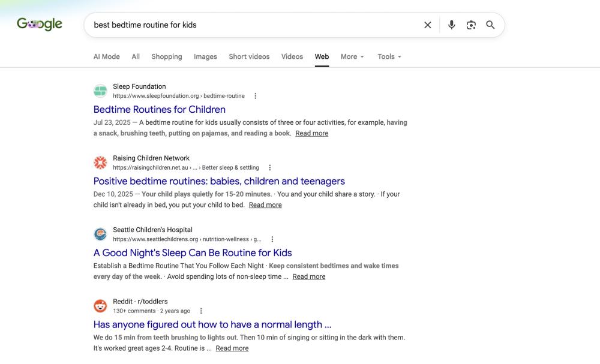Image resolution: width=600 pixels, height=364 pixels.
Task: Click the Reddit favicon
Action: pyautogui.click(x=100, y=306)
